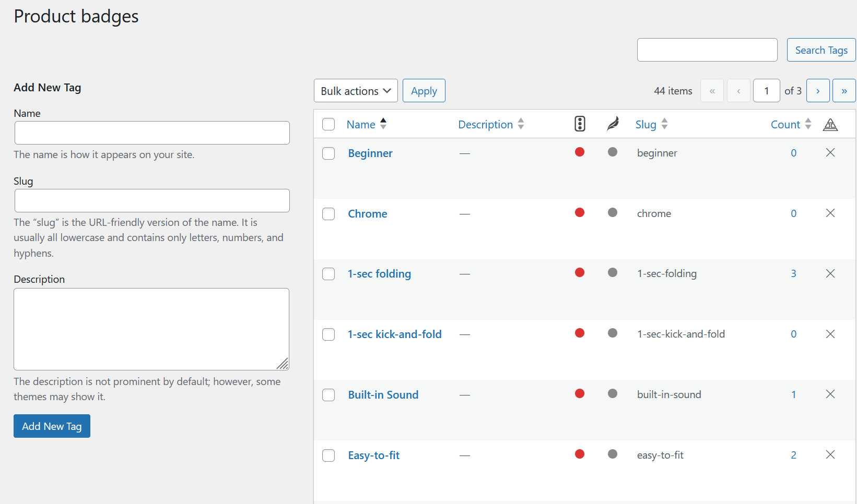Tick the select-all checkbox in table header
Viewport: 857px width, 504px height.
click(x=328, y=124)
